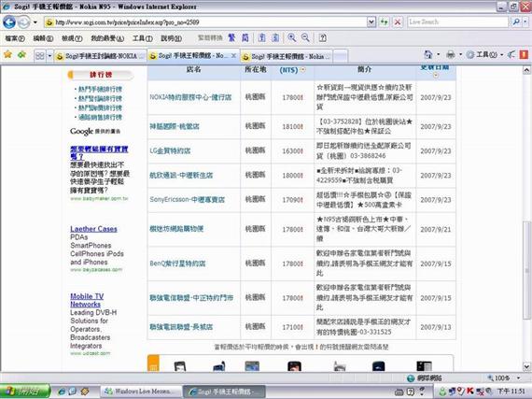
Task: Open the recent pages dropdown beside Forward
Action: click(35, 22)
